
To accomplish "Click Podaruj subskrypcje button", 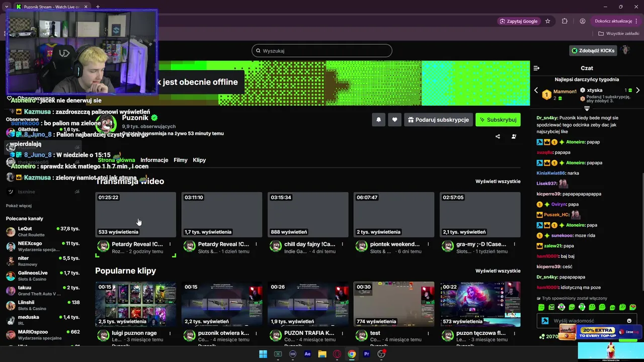I will point(438,120).
